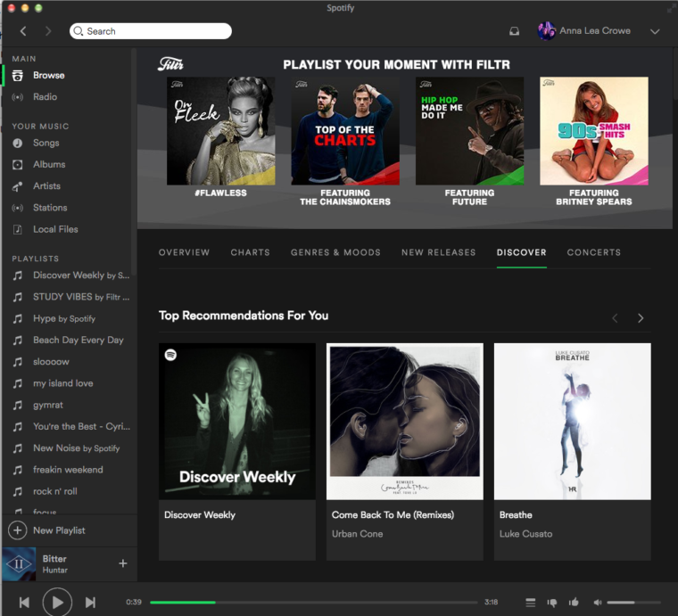Open Songs in Your Music
The height and width of the screenshot is (616, 678).
(x=46, y=143)
